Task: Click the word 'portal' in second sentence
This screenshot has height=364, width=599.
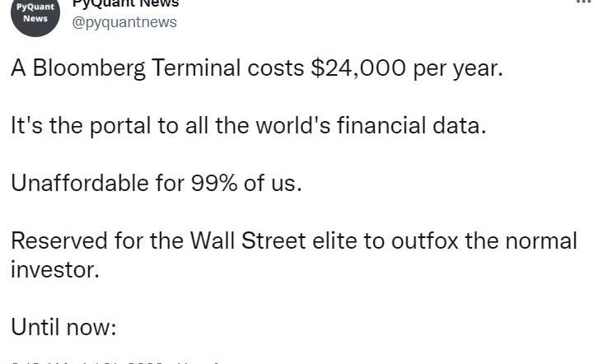Action: 120,127
